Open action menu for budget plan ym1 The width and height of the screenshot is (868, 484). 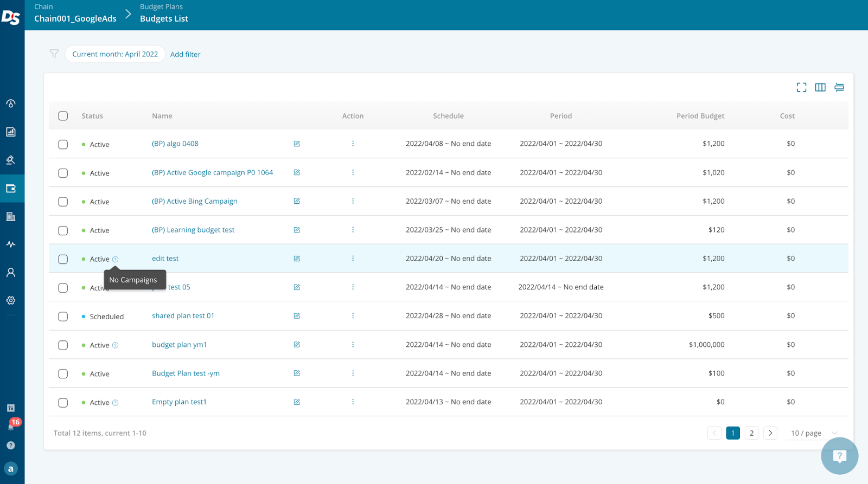click(353, 345)
